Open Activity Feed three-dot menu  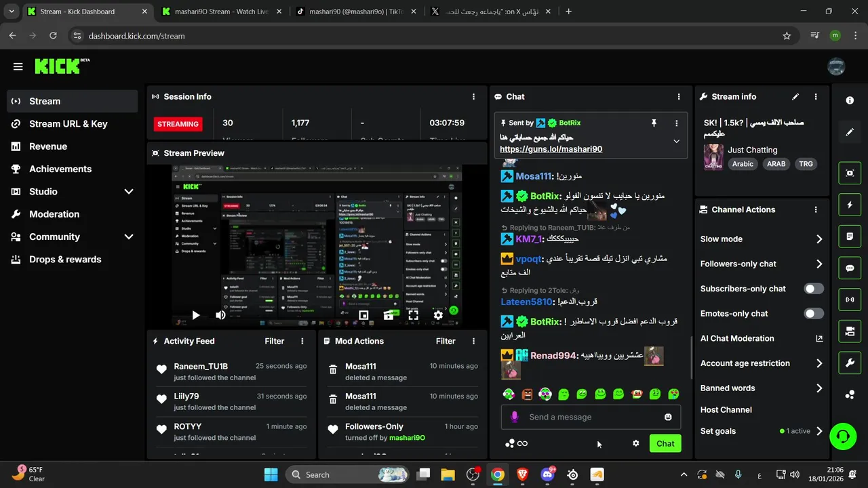302,341
